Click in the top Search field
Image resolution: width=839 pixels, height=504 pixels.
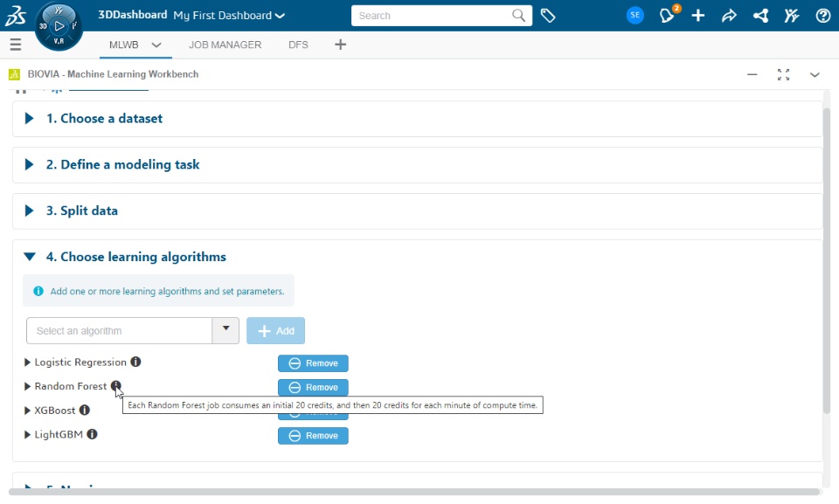click(x=431, y=16)
